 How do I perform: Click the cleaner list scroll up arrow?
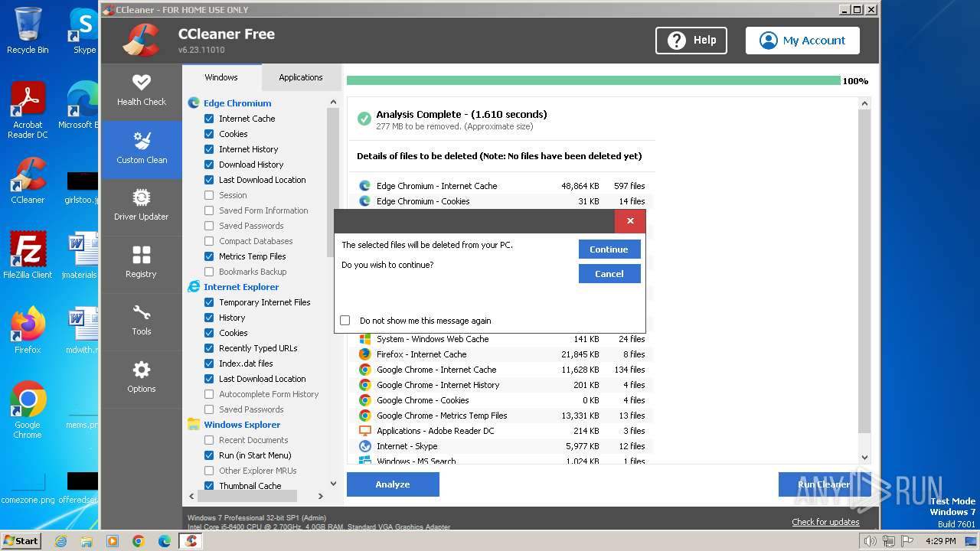333,102
